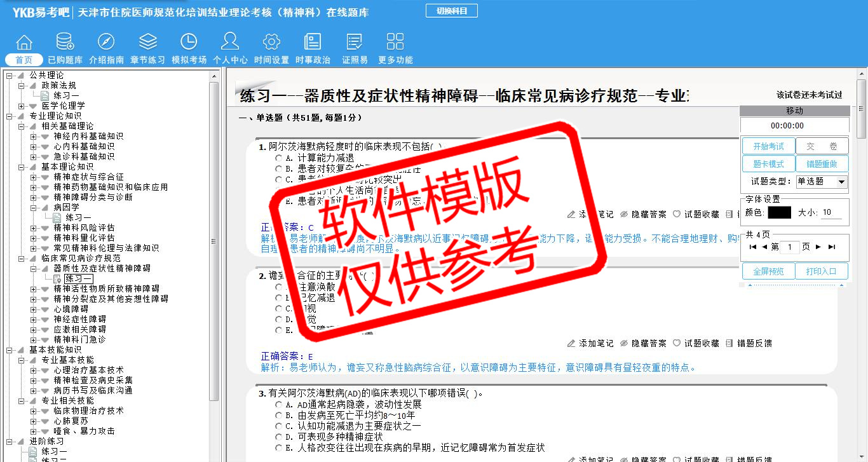The image size is (868, 462).
Task: Expand the 心境障碍 tree node
Action: pyautogui.click(x=34, y=309)
